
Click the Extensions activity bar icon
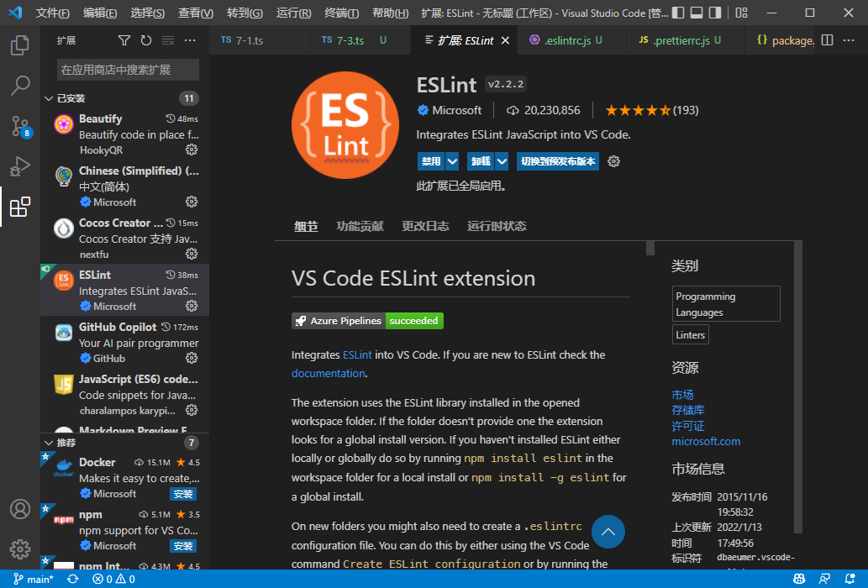(20, 207)
